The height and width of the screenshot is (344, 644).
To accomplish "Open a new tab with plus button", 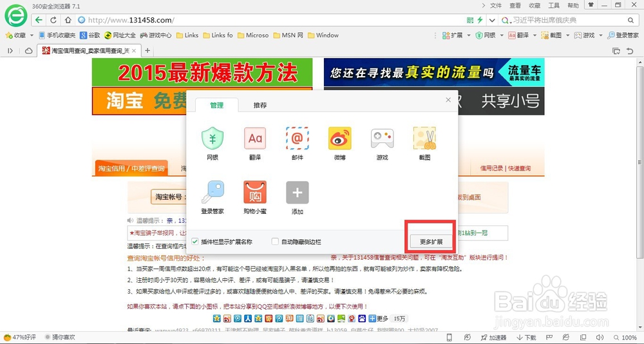I will tap(147, 50).
